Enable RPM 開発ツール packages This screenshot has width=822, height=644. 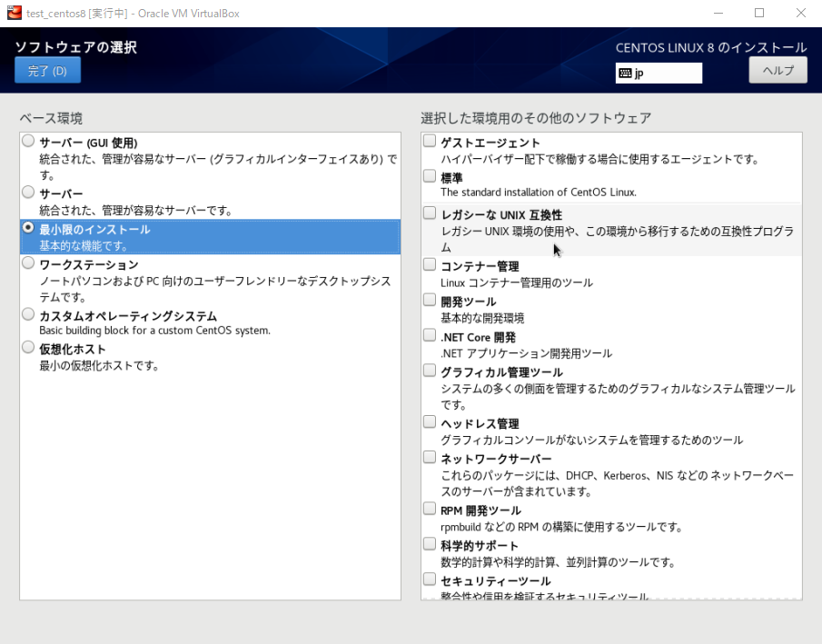(x=429, y=509)
